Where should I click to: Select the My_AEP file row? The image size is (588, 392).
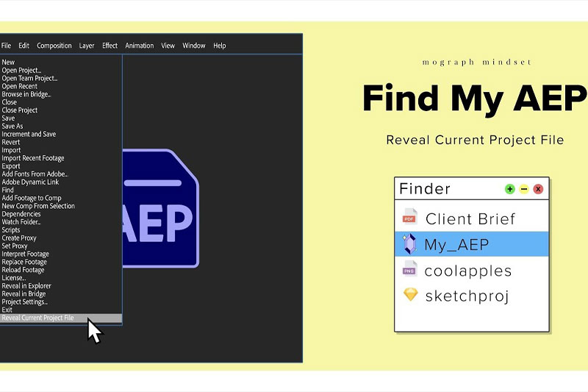[472, 244]
